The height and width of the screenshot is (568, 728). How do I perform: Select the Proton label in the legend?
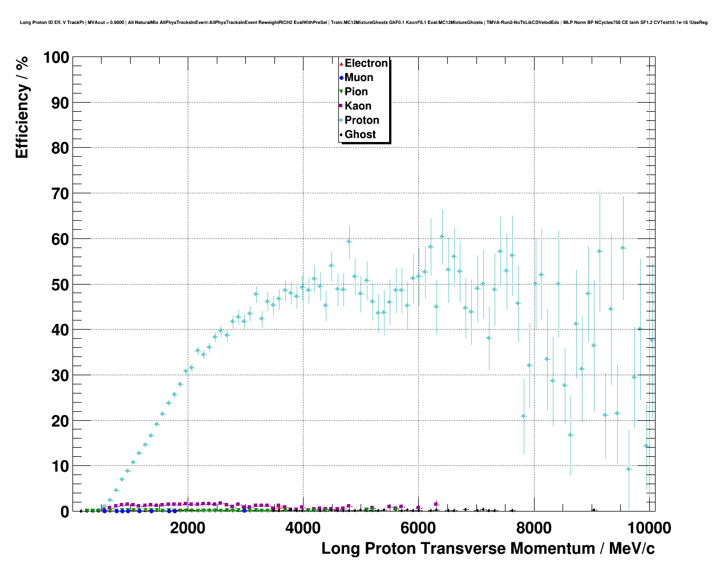click(x=362, y=120)
